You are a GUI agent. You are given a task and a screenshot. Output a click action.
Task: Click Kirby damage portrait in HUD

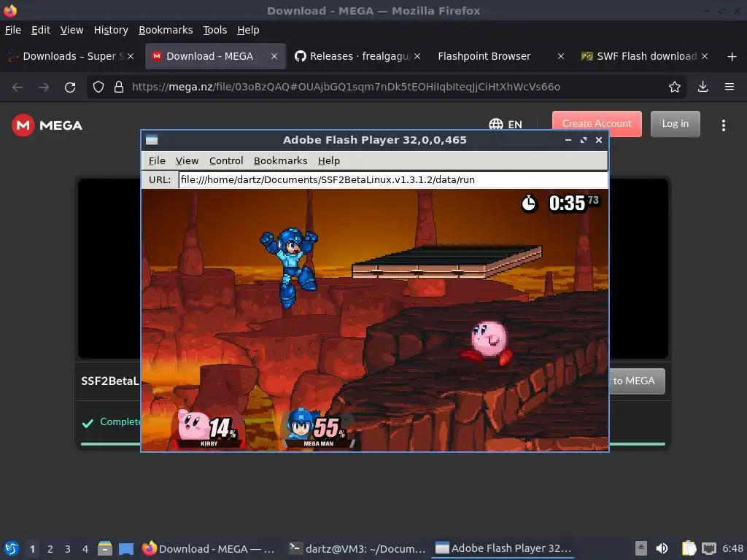click(x=208, y=429)
